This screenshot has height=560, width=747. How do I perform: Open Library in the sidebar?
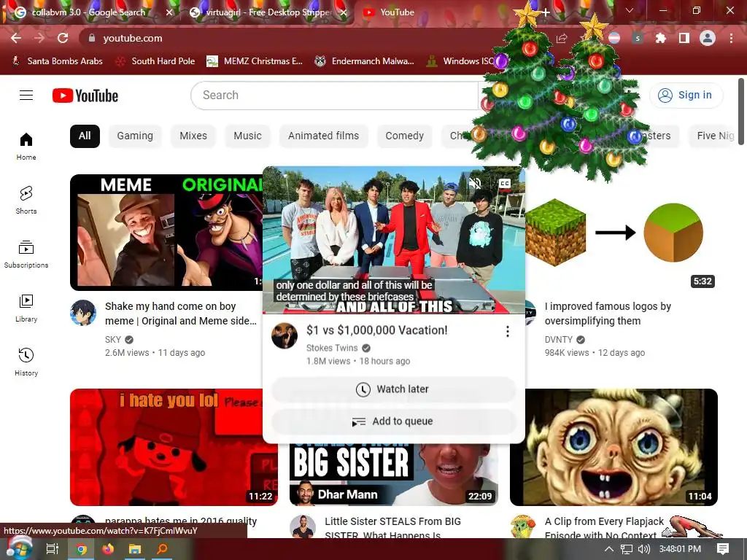tap(26, 308)
